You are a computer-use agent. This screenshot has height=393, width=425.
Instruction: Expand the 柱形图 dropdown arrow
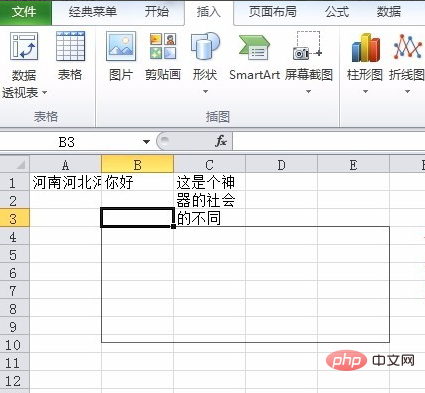coord(365,91)
